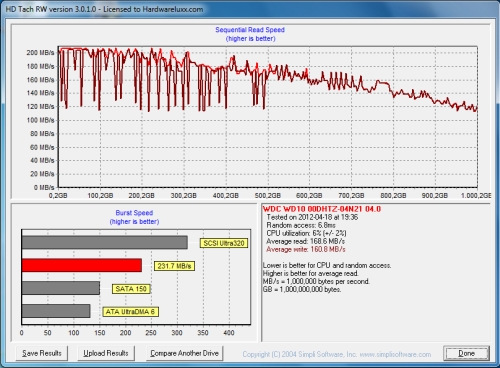Viewport: 500px width, 368px height.
Task: Click the GB = 1,000,000,000 bytes note
Action: pos(302,289)
